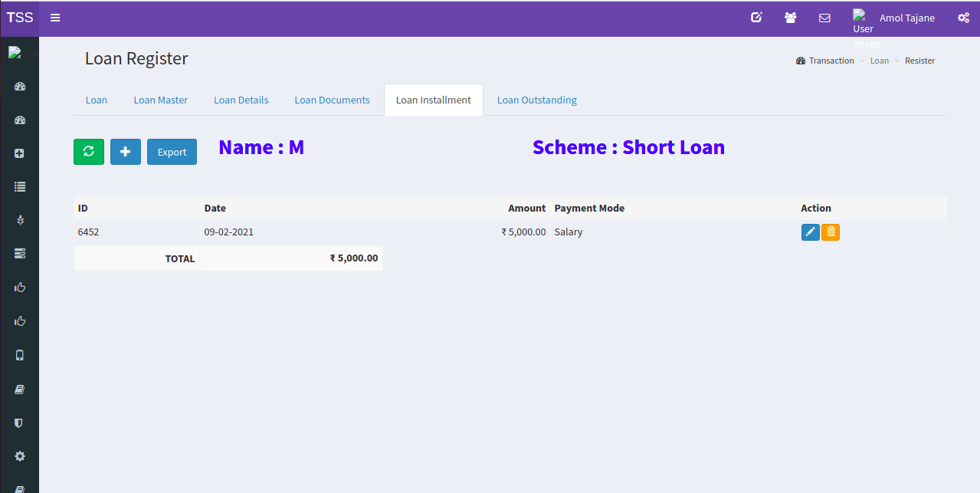Open the settings gears icon top right
This screenshot has height=493, width=980.
[x=963, y=18]
